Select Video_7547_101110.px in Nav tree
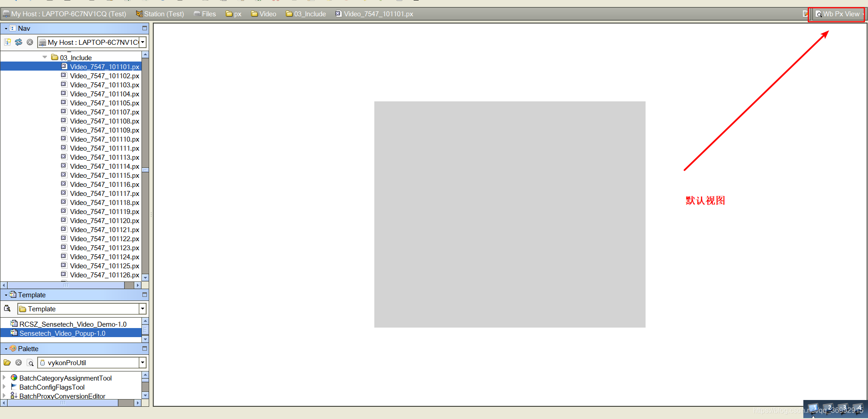 (104, 139)
